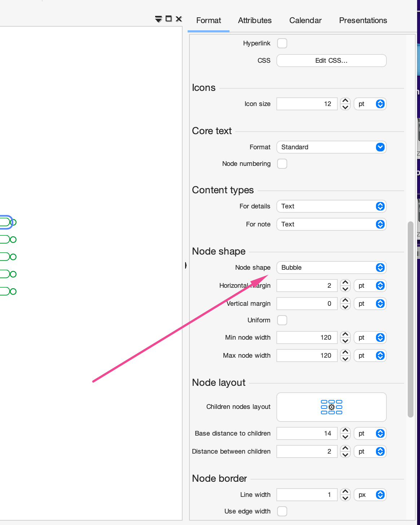The height and width of the screenshot is (525, 420).
Task: Click the unit selector next to Max node width
Action: coord(370,356)
